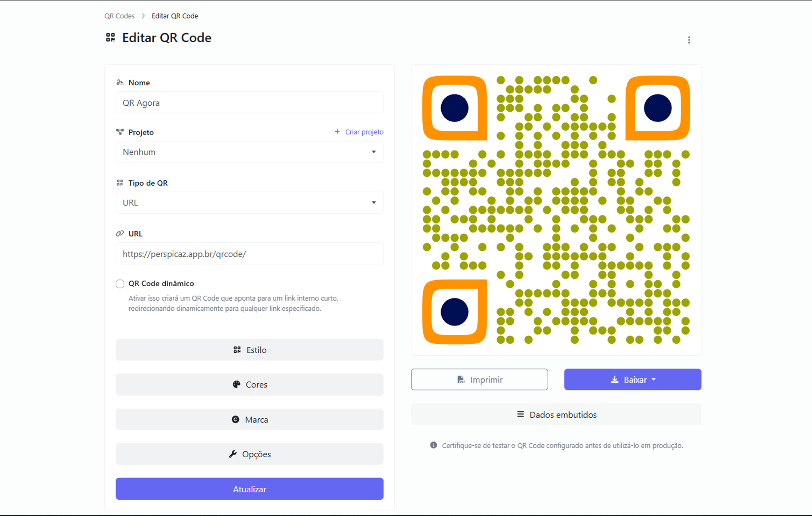Click the QR grid icon beside page title
Image resolution: width=812 pixels, height=516 pixels.
110,37
